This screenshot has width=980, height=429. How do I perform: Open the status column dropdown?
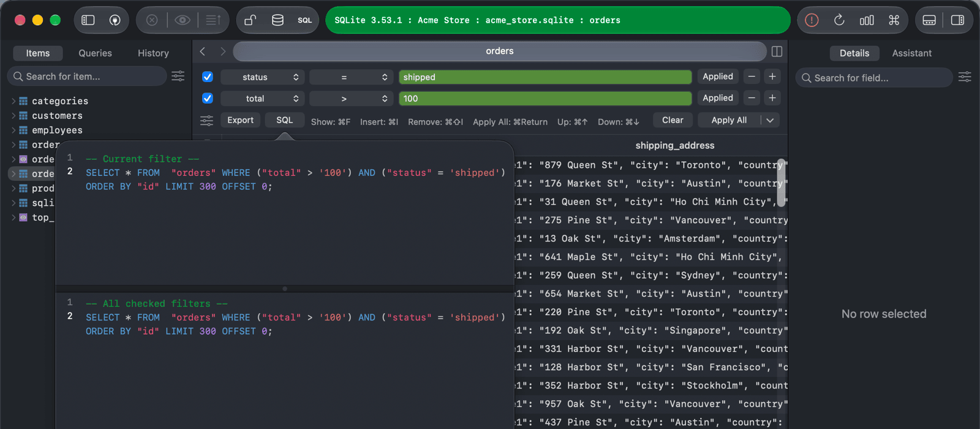click(x=262, y=77)
